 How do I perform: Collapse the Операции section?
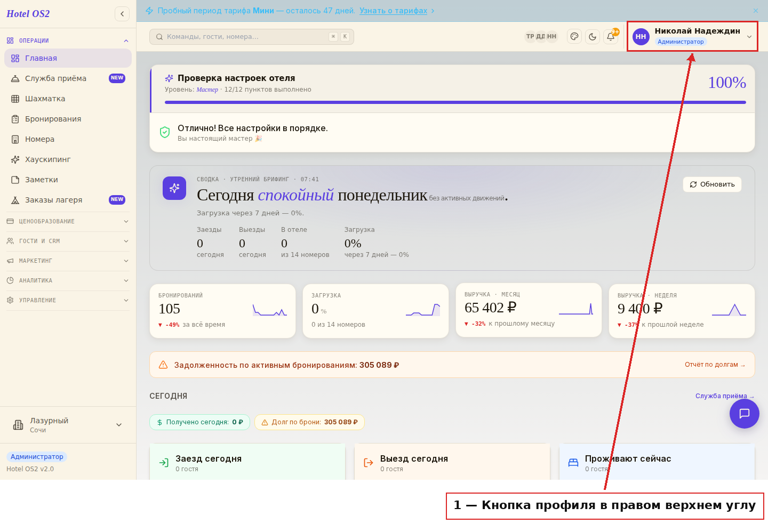click(68, 41)
